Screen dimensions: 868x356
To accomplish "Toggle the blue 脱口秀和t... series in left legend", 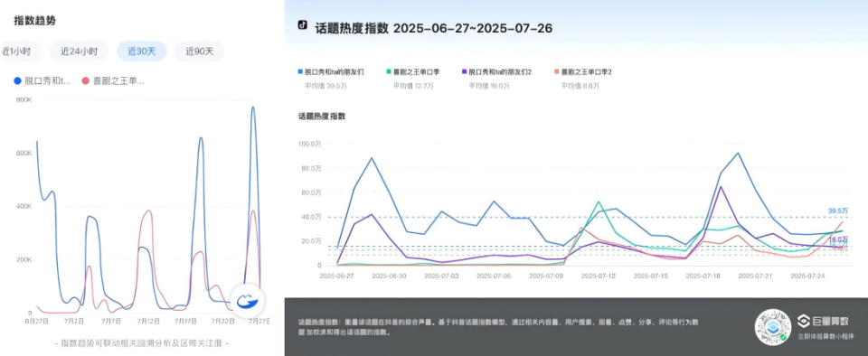I will [x=42, y=80].
